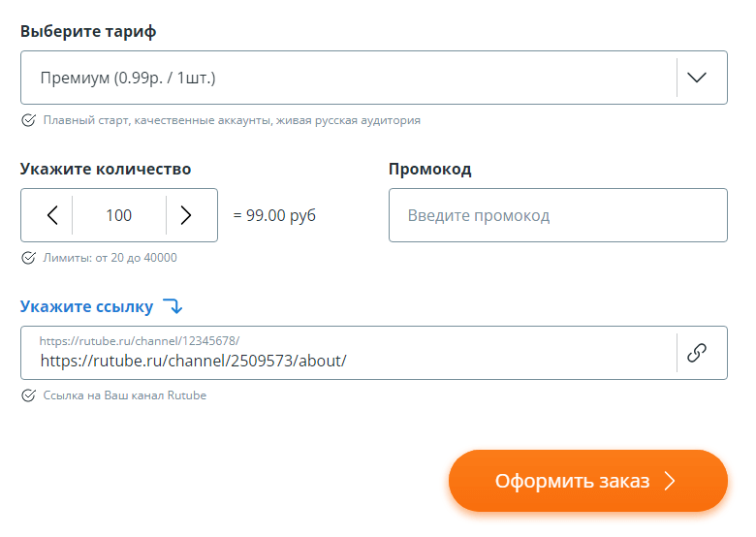This screenshot has height=537, width=756.
Task: Increase quantity with the right arrow
Action: 186,215
